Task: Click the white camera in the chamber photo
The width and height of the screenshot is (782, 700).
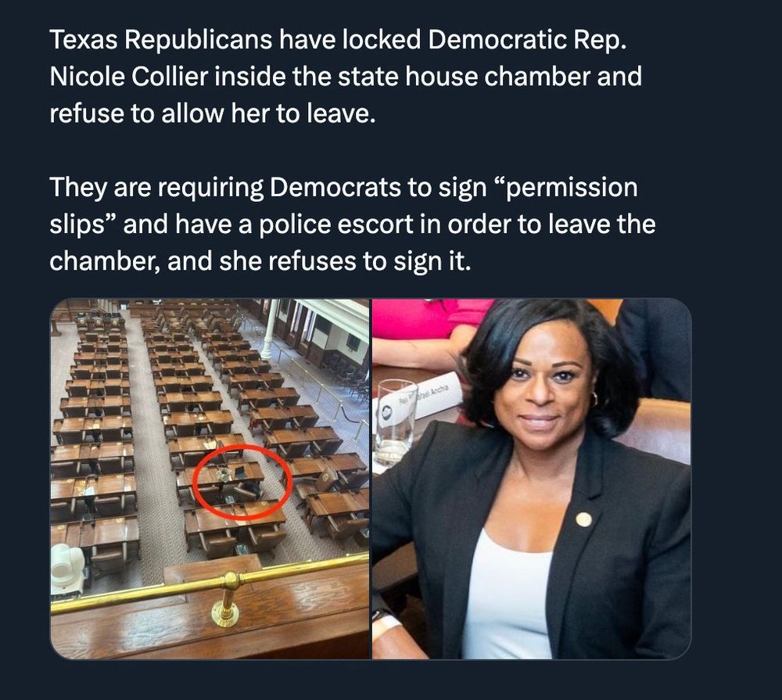Action: [x=67, y=568]
